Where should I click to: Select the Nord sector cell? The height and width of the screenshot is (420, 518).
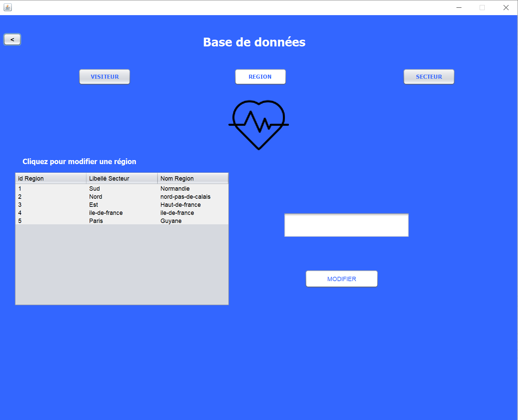pos(122,197)
